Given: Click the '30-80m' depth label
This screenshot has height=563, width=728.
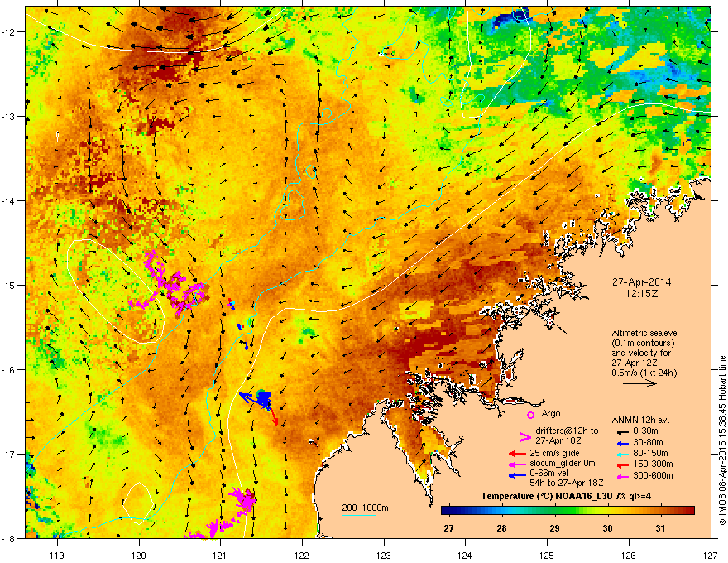Looking at the screenshot, I should tap(648, 442).
